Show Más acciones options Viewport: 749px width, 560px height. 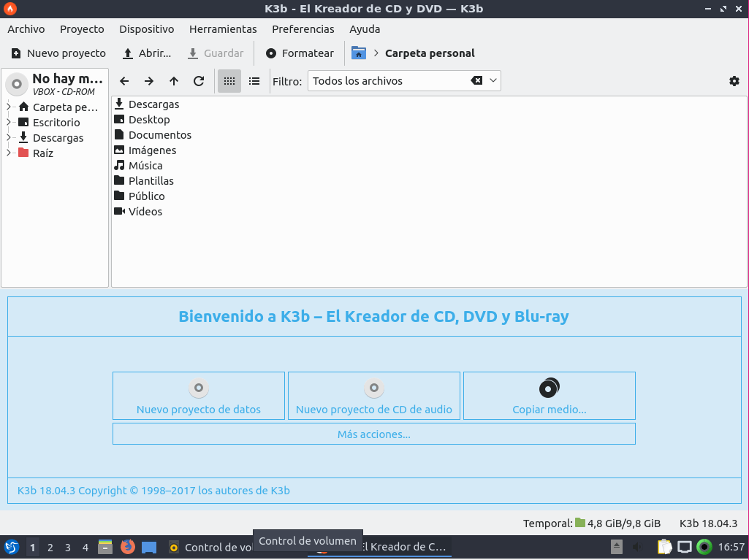point(373,433)
